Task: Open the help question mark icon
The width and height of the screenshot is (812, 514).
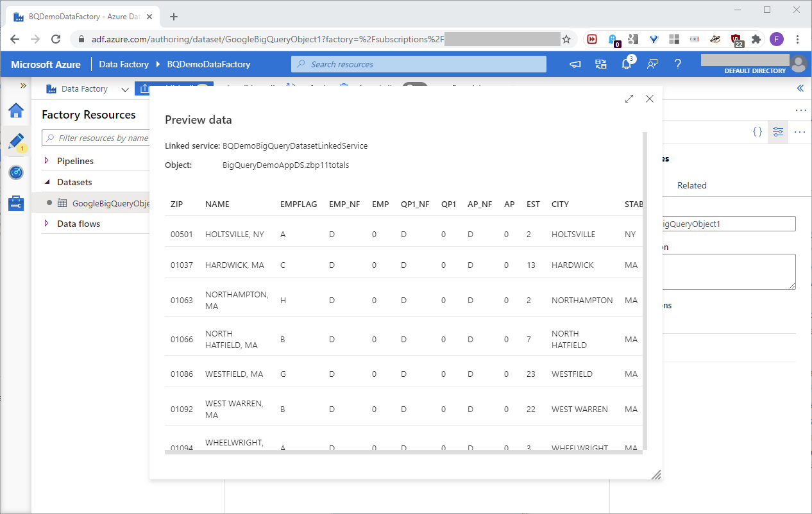Action: [677, 64]
